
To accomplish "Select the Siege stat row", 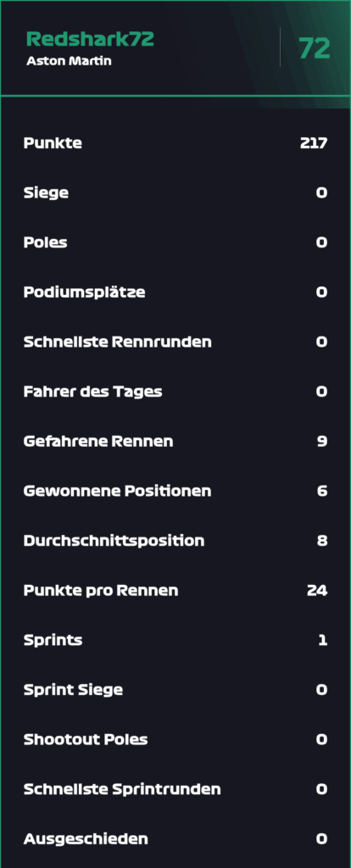I will (x=175, y=192).
